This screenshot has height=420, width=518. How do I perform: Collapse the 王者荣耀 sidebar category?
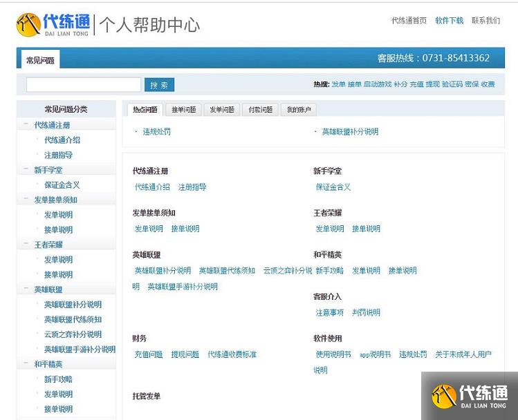[x=26, y=244]
